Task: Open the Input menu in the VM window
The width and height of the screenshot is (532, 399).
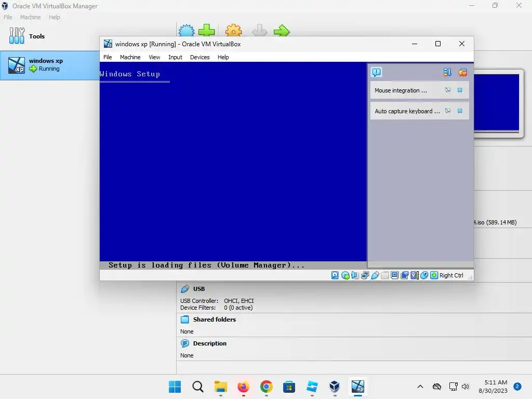Action: click(176, 57)
